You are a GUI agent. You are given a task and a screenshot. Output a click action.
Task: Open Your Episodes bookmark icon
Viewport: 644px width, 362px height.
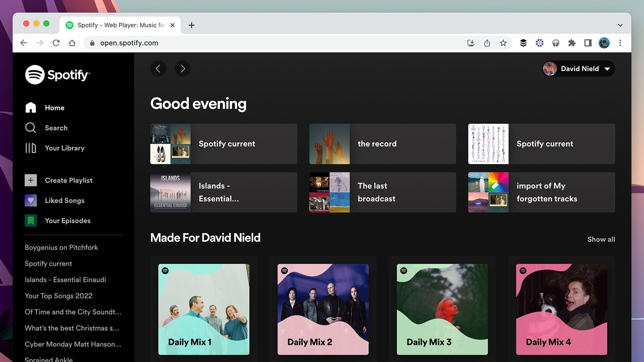click(x=31, y=220)
